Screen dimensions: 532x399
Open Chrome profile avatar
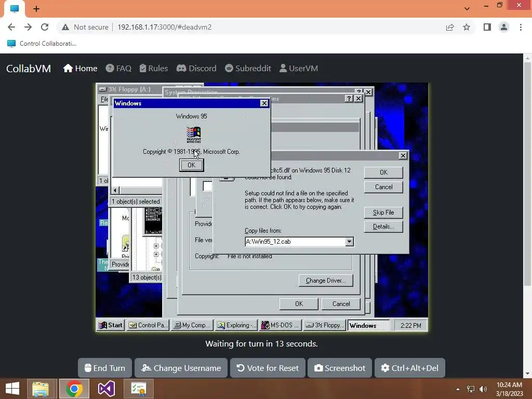tap(504, 27)
